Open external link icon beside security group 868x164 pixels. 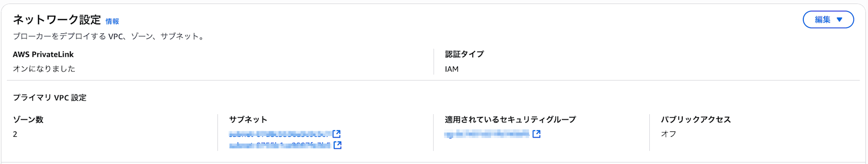536,134
